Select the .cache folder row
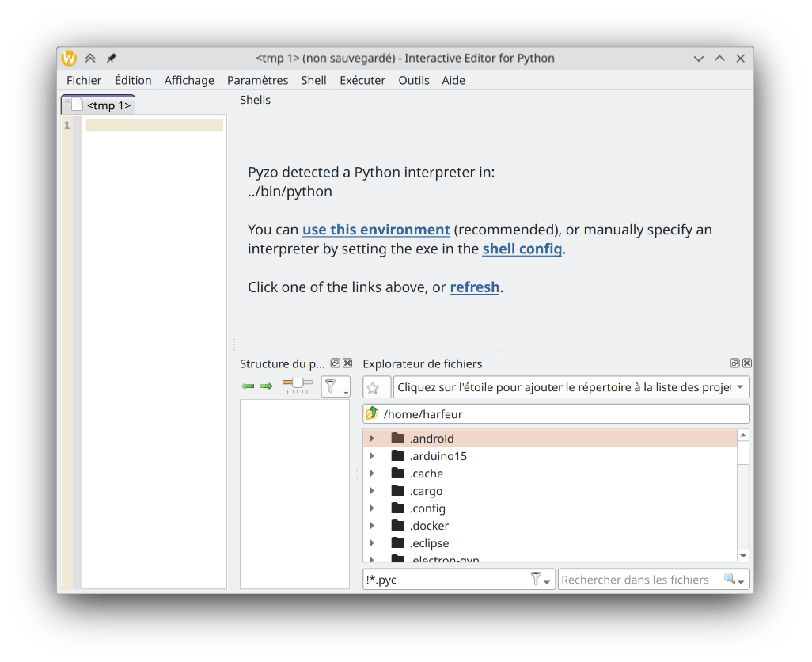Image resolution: width=812 pixels, height=662 pixels. [550, 474]
